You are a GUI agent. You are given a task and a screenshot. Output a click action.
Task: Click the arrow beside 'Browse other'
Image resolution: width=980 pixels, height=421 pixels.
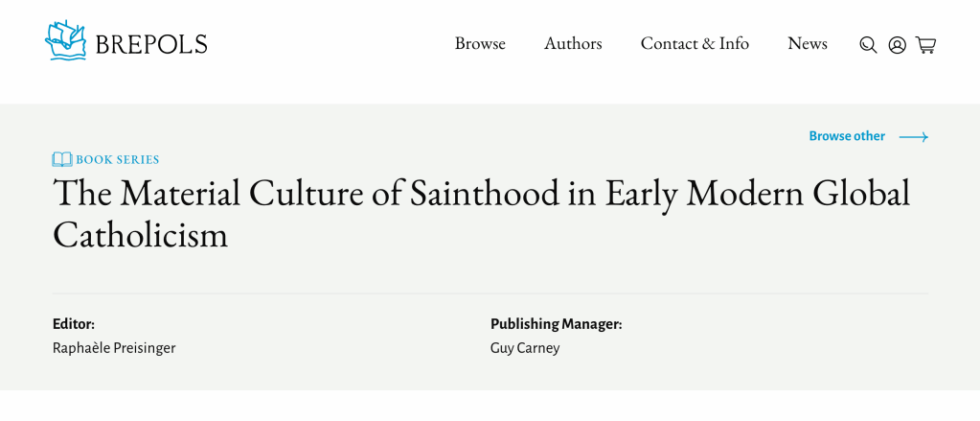pos(913,137)
